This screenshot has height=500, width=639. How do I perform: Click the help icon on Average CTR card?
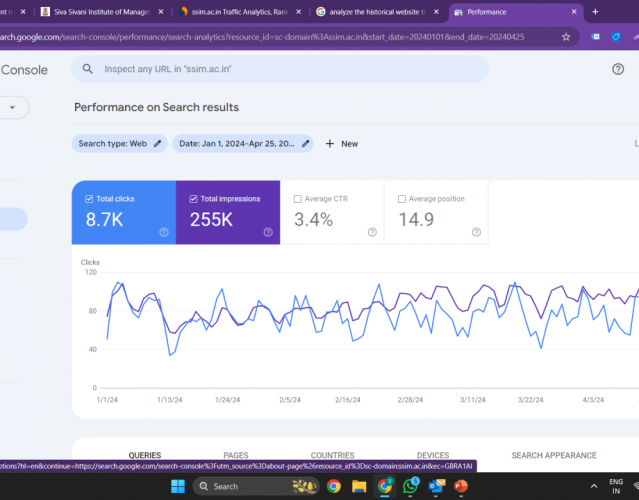372,232
